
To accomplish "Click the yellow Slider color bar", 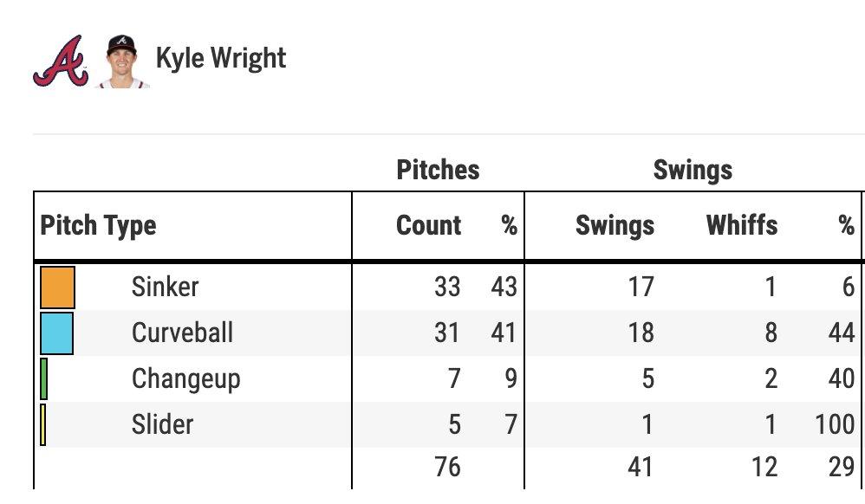I will (43, 425).
